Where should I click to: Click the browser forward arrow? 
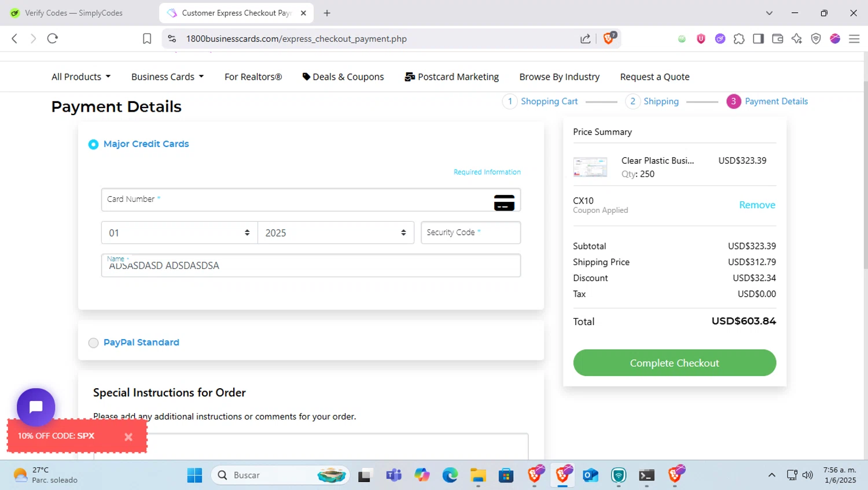click(34, 39)
